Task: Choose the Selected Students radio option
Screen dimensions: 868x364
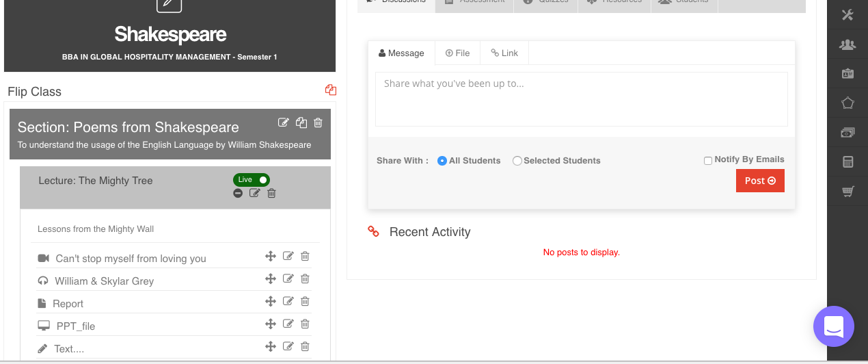Action: click(517, 161)
